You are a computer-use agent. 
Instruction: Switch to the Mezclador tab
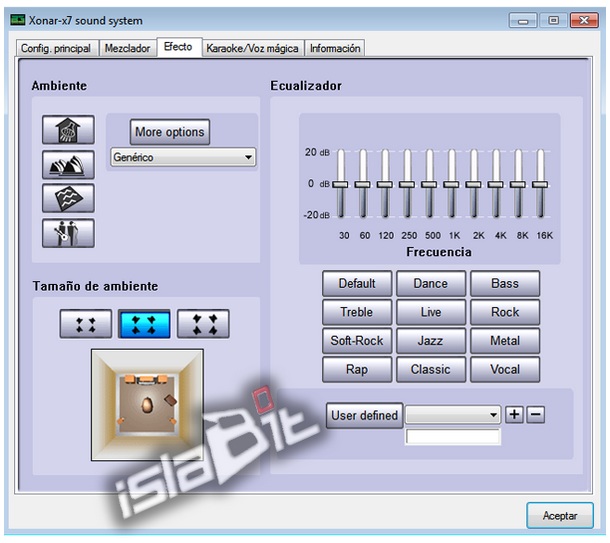point(128,48)
